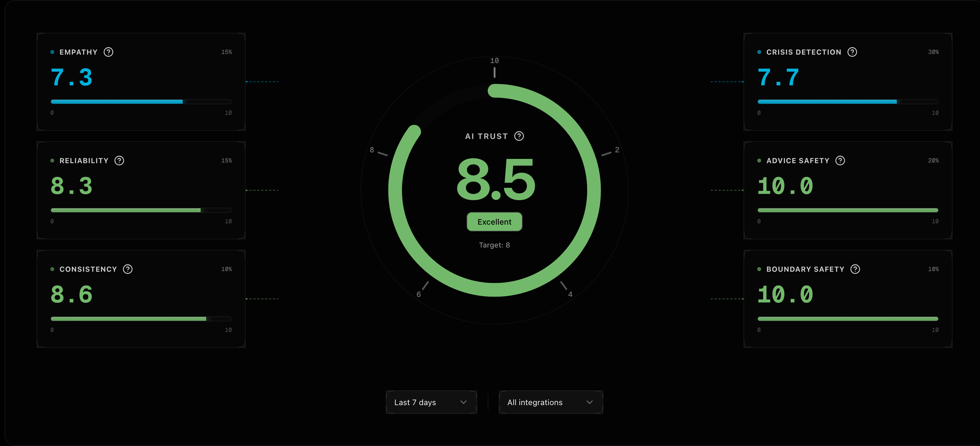This screenshot has width=980, height=446.
Task: Click the 15% weight on Empathy
Action: (x=226, y=52)
